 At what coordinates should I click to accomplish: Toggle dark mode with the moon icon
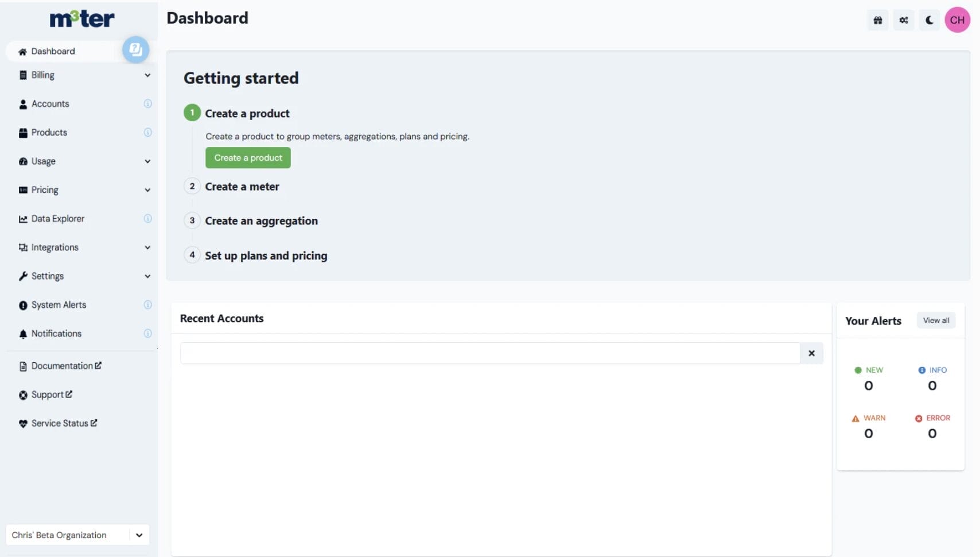(x=929, y=20)
